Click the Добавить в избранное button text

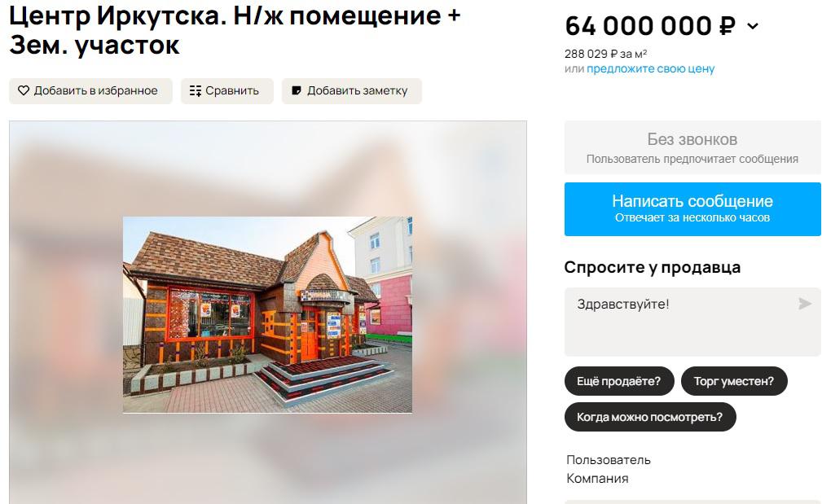(96, 90)
